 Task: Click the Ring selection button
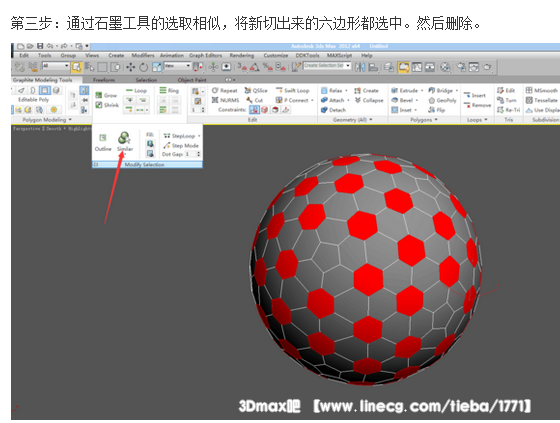click(x=169, y=91)
